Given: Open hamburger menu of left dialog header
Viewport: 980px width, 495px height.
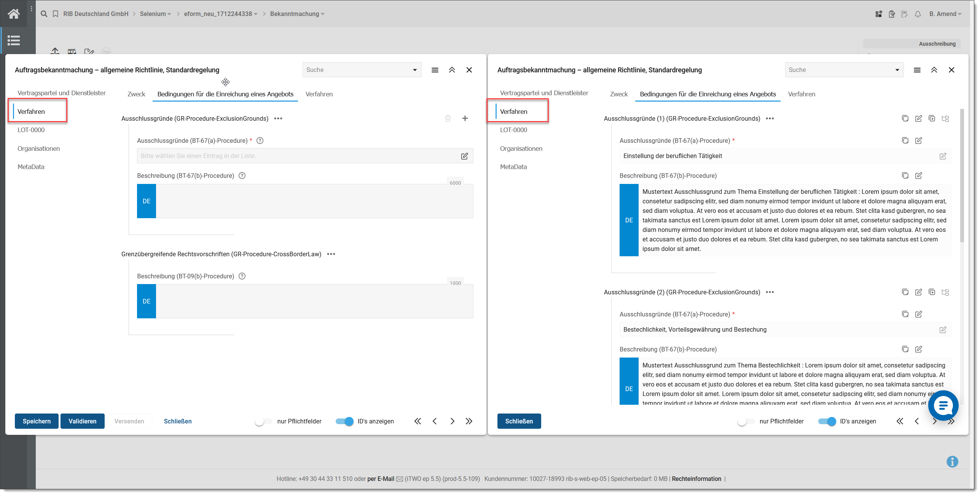Looking at the screenshot, I should click(435, 70).
